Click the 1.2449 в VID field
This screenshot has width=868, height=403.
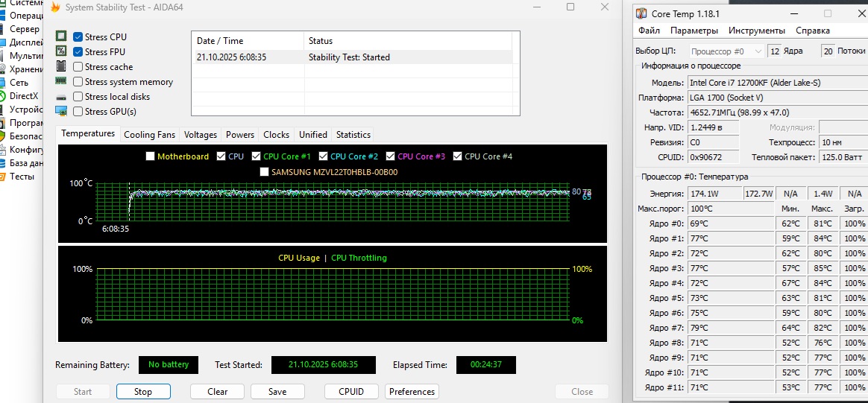pos(713,127)
